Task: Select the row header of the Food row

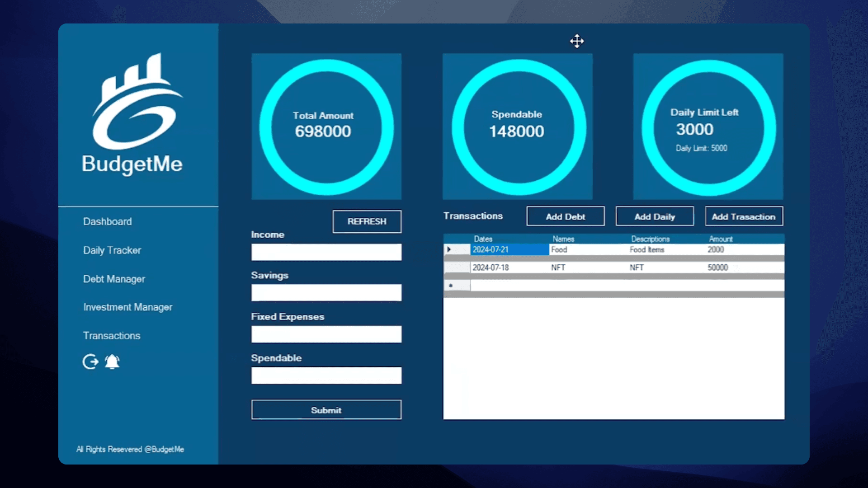Action: [x=457, y=249]
